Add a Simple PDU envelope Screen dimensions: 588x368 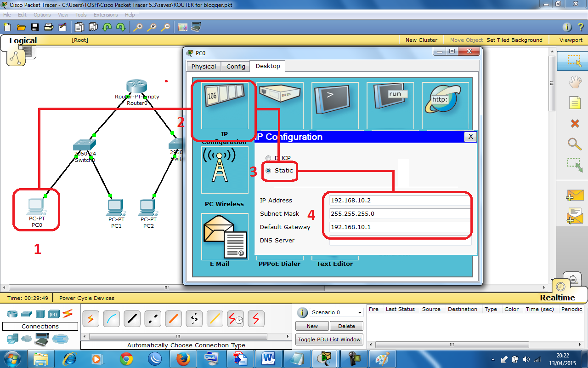575,195
